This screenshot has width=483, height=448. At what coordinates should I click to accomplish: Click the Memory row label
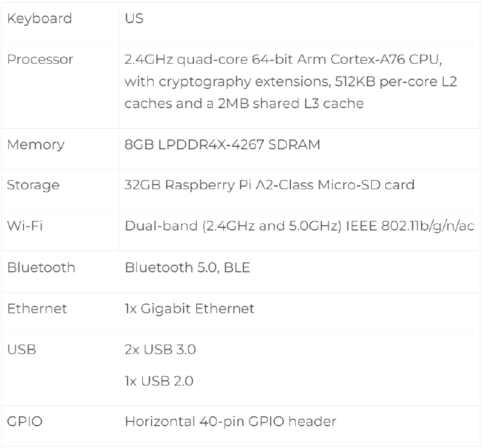[35, 144]
